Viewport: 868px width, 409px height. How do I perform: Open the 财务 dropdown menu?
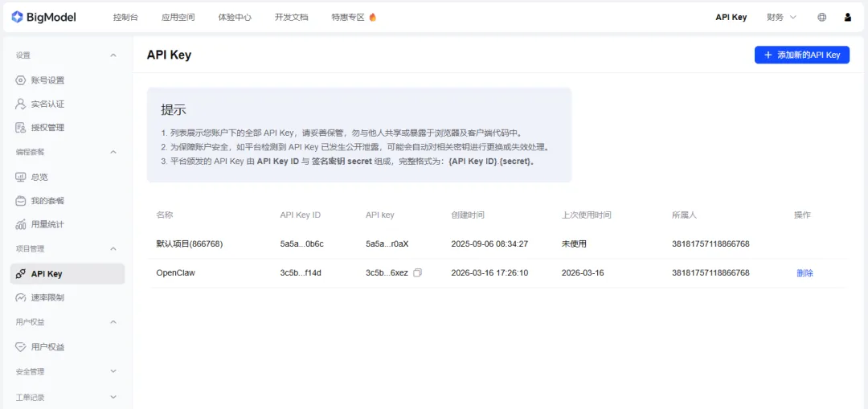782,17
